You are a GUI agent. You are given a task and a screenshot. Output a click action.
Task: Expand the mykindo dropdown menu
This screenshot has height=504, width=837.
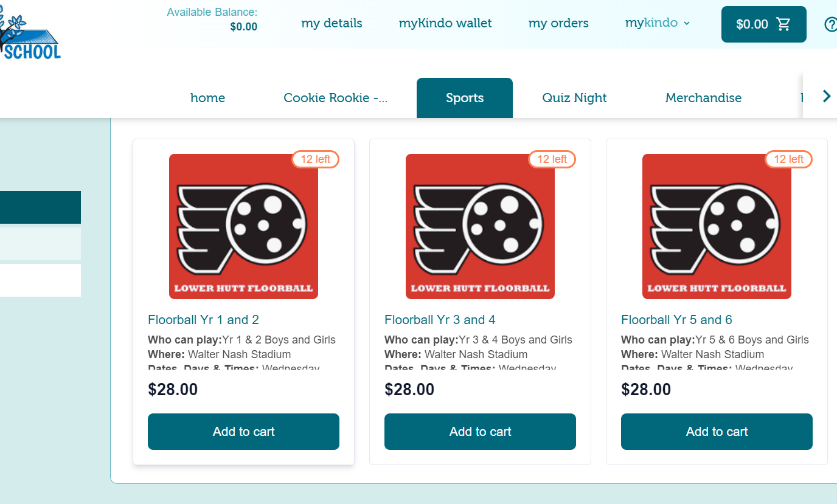coord(658,23)
